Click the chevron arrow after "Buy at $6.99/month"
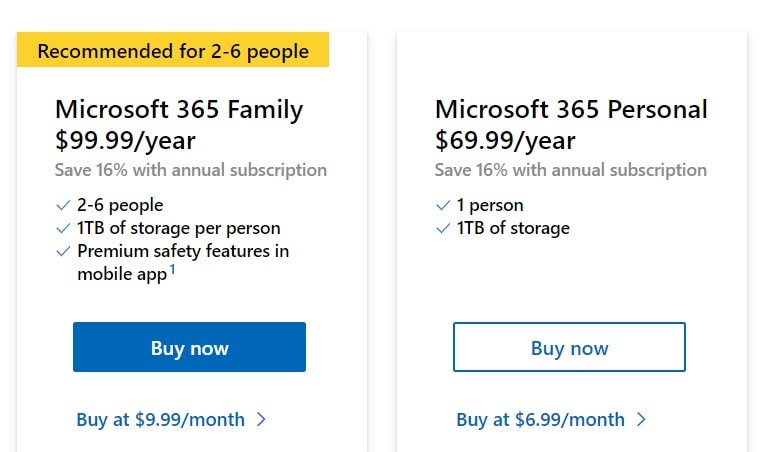763x452 pixels. click(x=641, y=420)
